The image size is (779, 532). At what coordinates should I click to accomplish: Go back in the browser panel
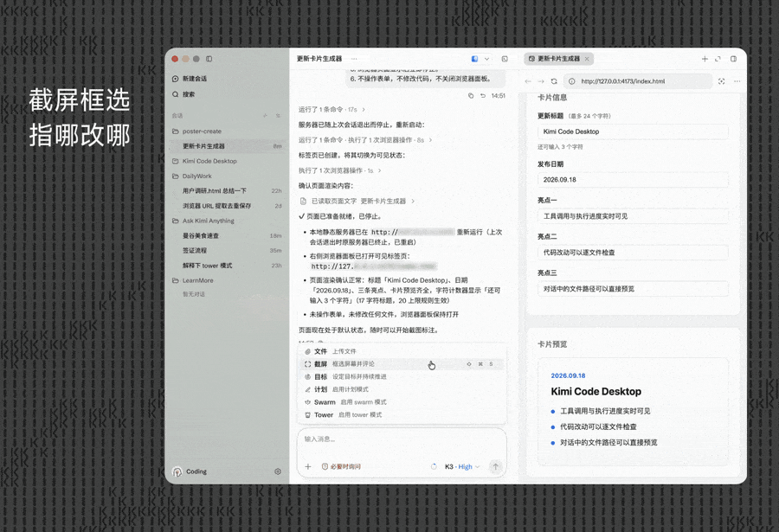(x=528, y=81)
